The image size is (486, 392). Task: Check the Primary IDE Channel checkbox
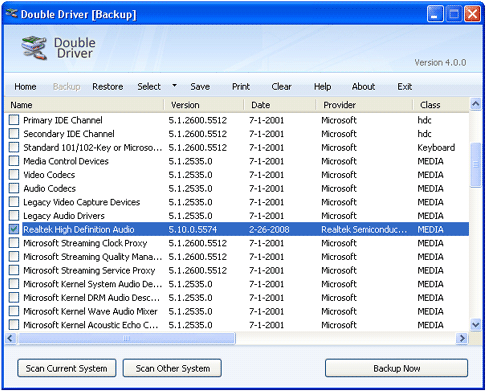tap(14, 120)
